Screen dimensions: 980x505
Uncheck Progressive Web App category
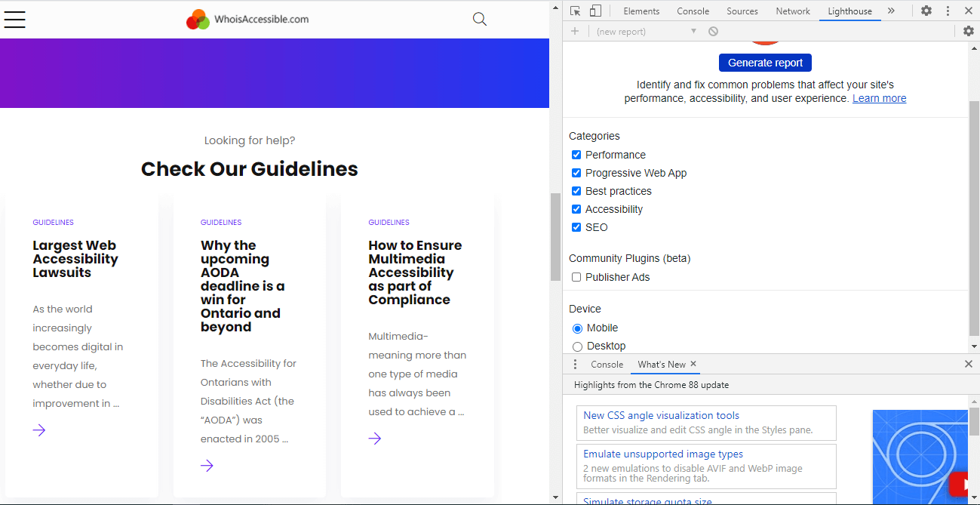point(576,173)
